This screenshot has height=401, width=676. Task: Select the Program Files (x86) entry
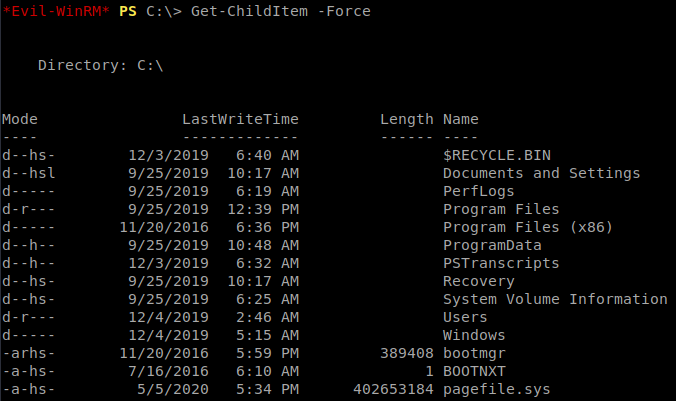click(528, 227)
